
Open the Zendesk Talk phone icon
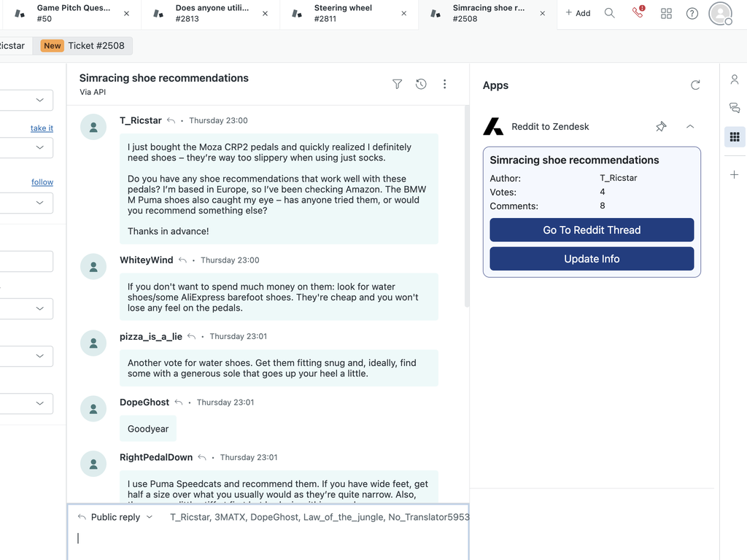pos(638,13)
